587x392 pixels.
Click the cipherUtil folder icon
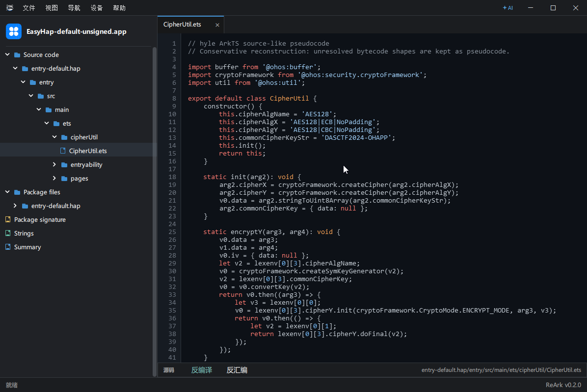(x=64, y=137)
